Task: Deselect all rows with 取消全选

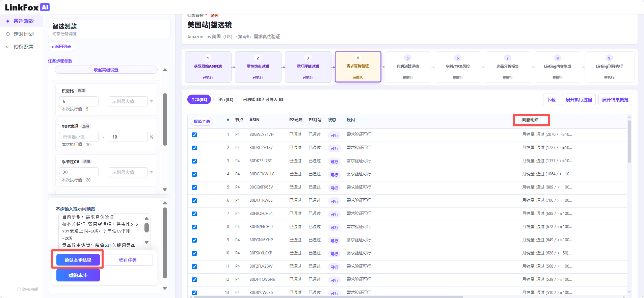Action: [x=202, y=121]
